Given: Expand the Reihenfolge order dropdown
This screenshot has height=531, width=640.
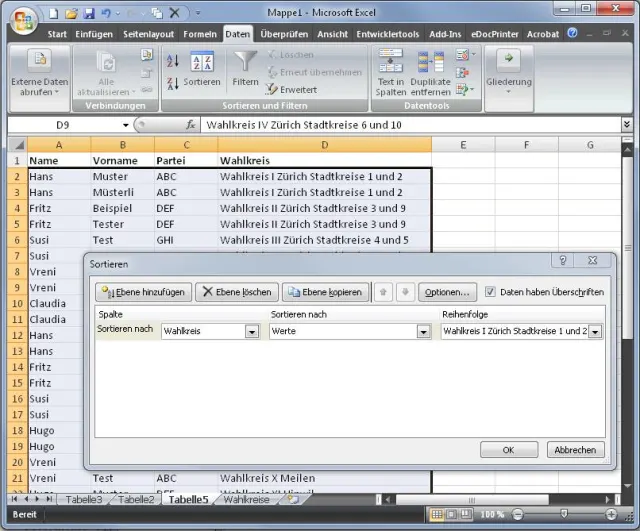Looking at the screenshot, I should pos(595,331).
